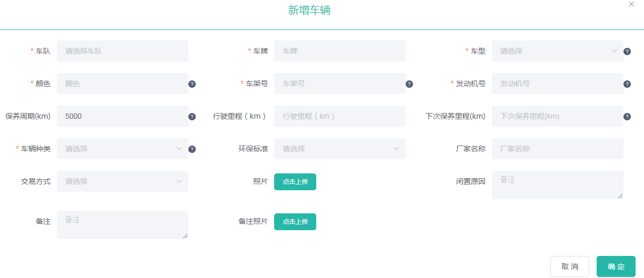Close the 新增车辆 dialog with X

(x=631, y=4)
